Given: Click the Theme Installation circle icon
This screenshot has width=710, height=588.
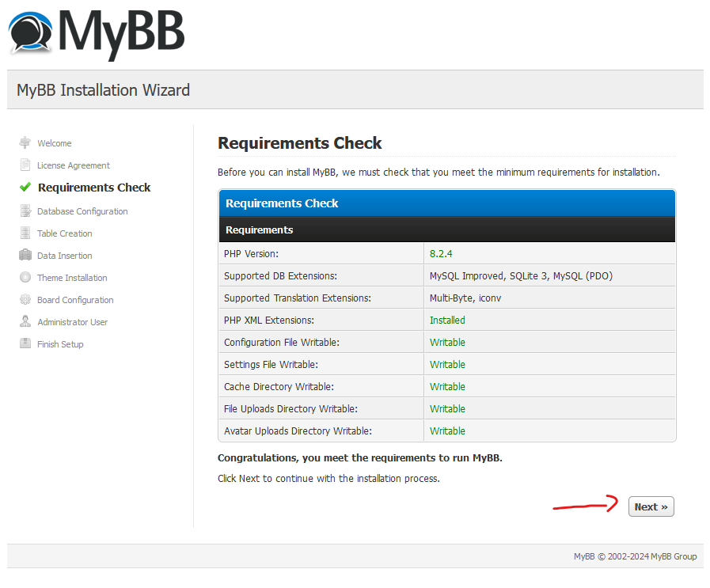Looking at the screenshot, I should tap(25, 277).
